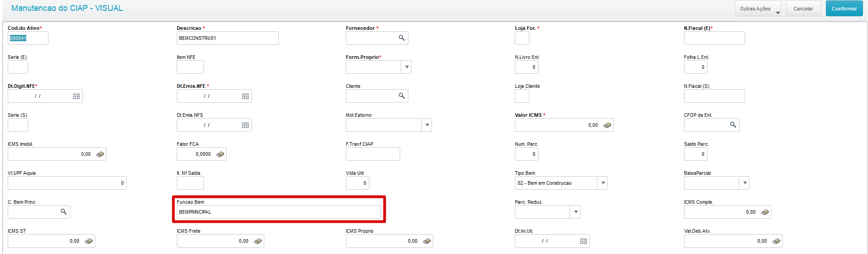Screen dimensions: 868x254
Task: Open the Outras Ações menu
Action: (757, 9)
